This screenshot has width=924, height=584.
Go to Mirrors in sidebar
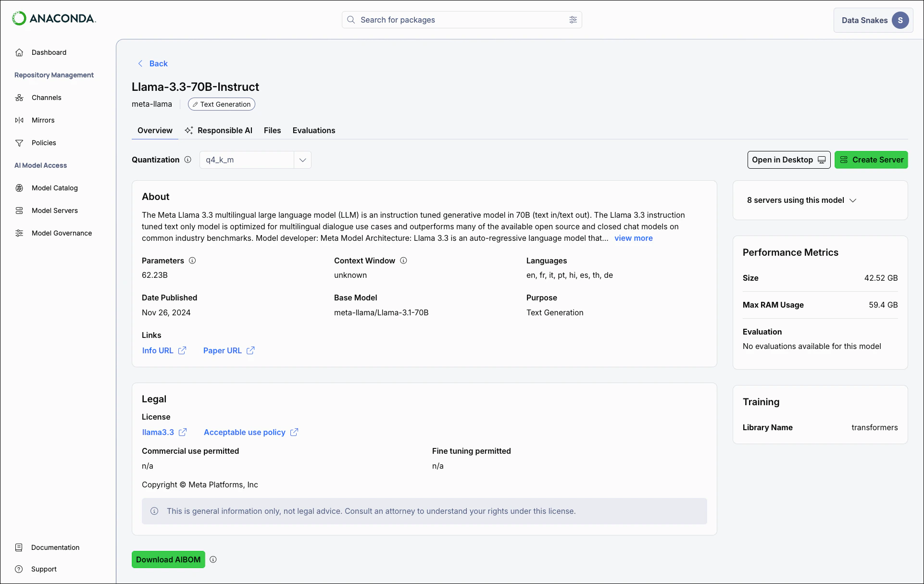[43, 120]
